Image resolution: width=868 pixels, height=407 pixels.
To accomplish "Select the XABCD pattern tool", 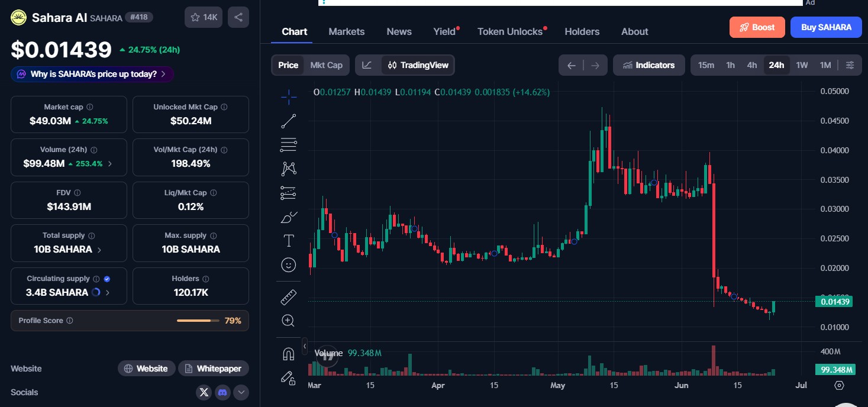I will click(x=289, y=169).
